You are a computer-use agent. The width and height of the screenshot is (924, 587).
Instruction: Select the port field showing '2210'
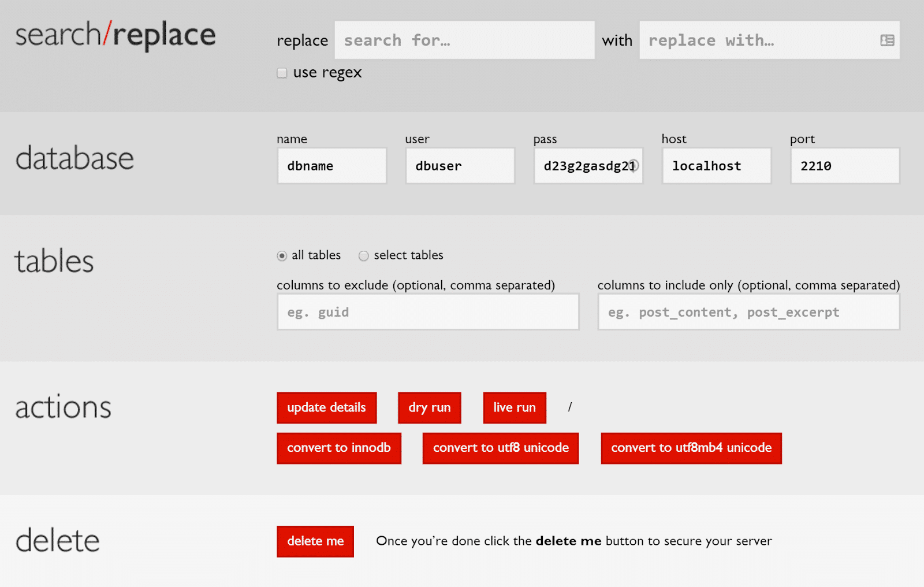pos(844,166)
